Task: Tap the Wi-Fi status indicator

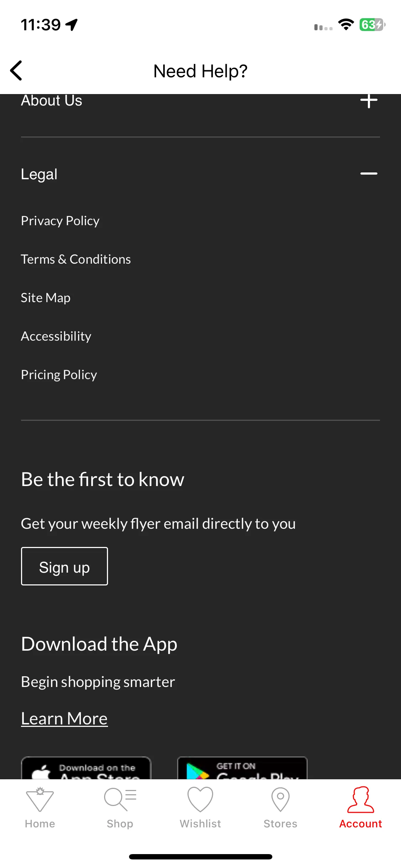Action: click(346, 25)
